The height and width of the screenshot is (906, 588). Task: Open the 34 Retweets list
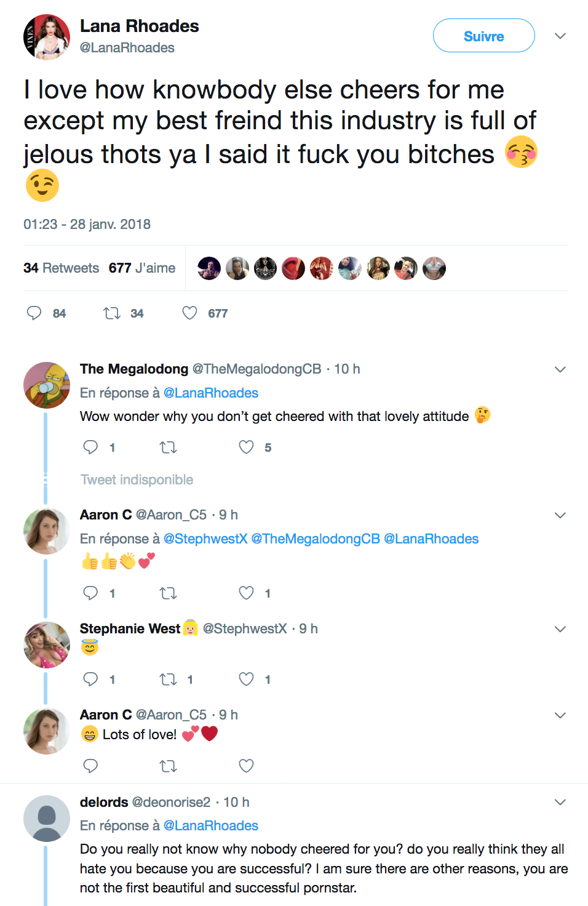pyautogui.click(x=61, y=268)
